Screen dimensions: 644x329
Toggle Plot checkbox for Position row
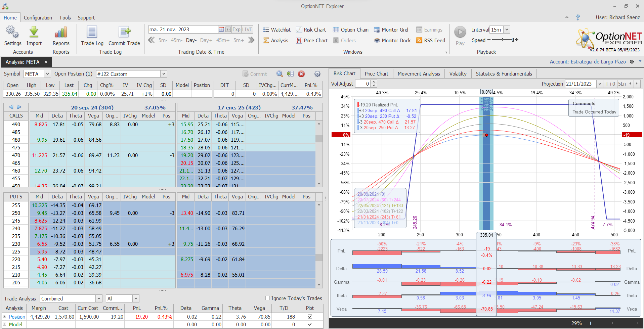click(310, 317)
